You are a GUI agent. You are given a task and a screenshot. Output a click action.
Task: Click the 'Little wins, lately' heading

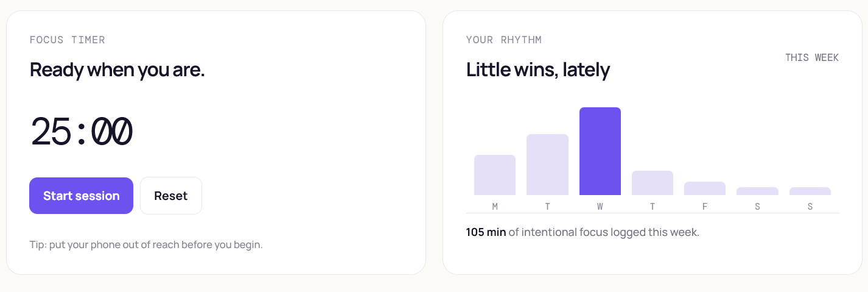click(x=538, y=69)
